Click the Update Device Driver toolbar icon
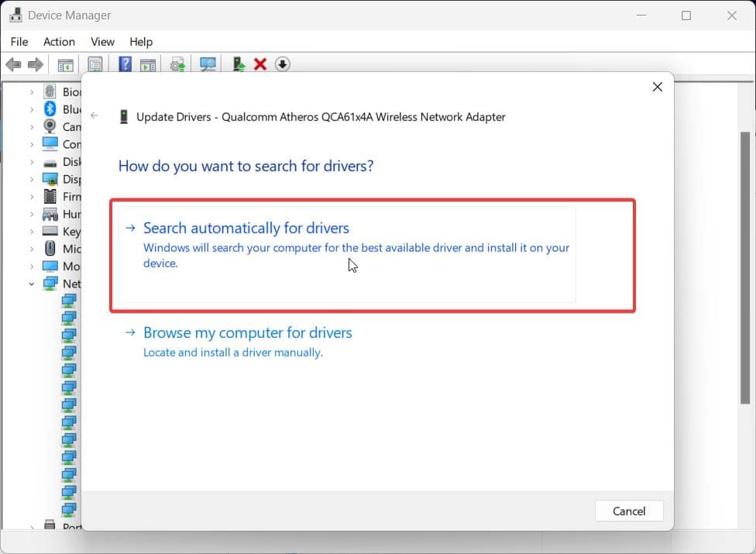Screen dimensions: 756x554 click(177, 64)
